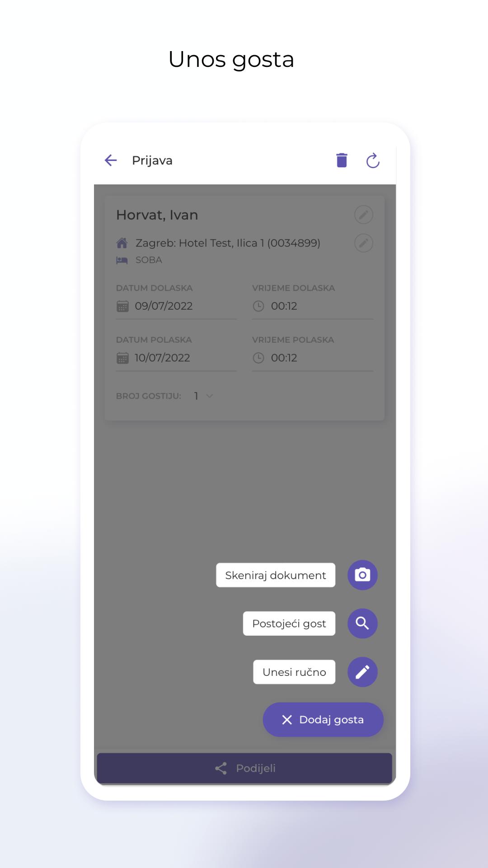The width and height of the screenshot is (488, 868).
Task: Choose Unesi ručno option
Action: [x=294, y=672]
